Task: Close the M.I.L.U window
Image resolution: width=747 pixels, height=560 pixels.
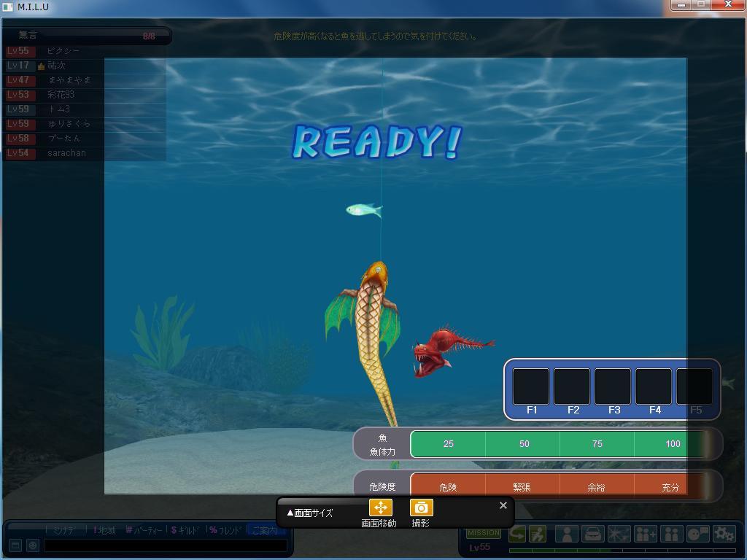Action: pyautogui.click(x=728, y=5)
